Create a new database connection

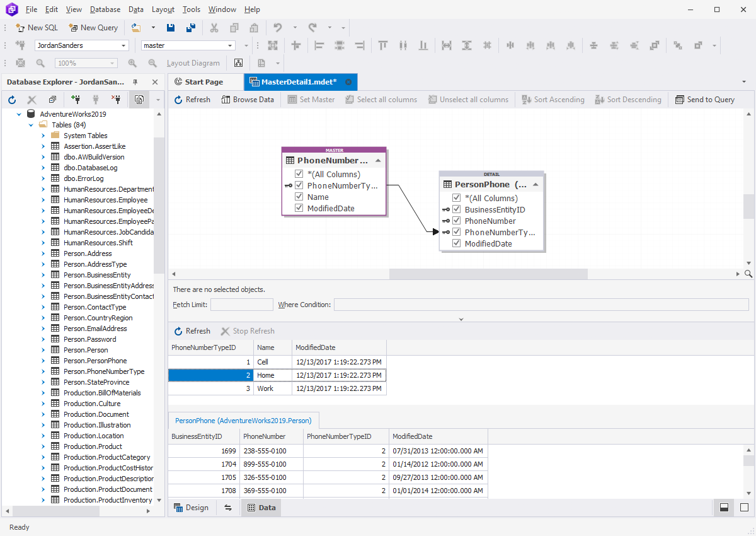75,99
